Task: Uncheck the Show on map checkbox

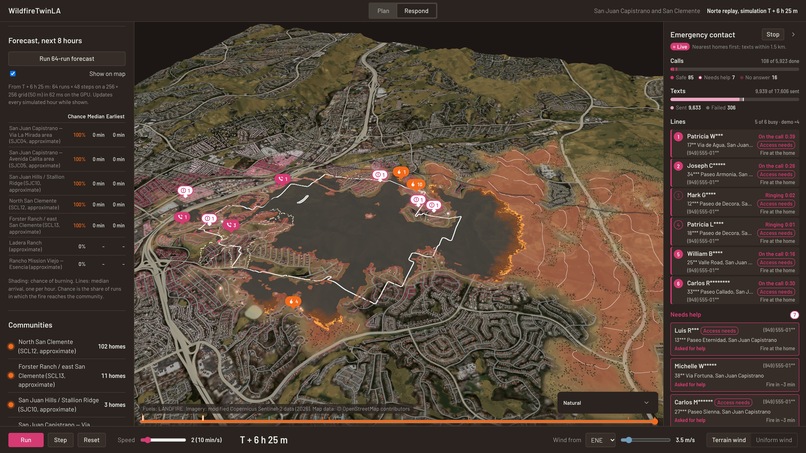Action: [x=13, y=74]
